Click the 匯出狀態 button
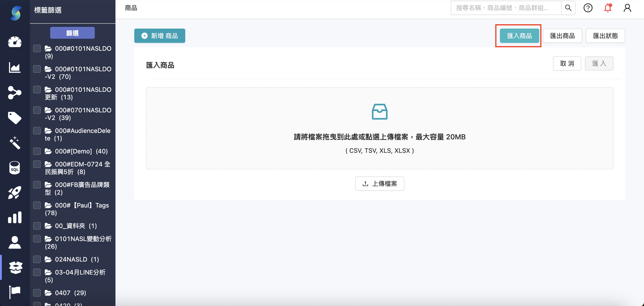644x306 pixels. (x=605, y=36)
